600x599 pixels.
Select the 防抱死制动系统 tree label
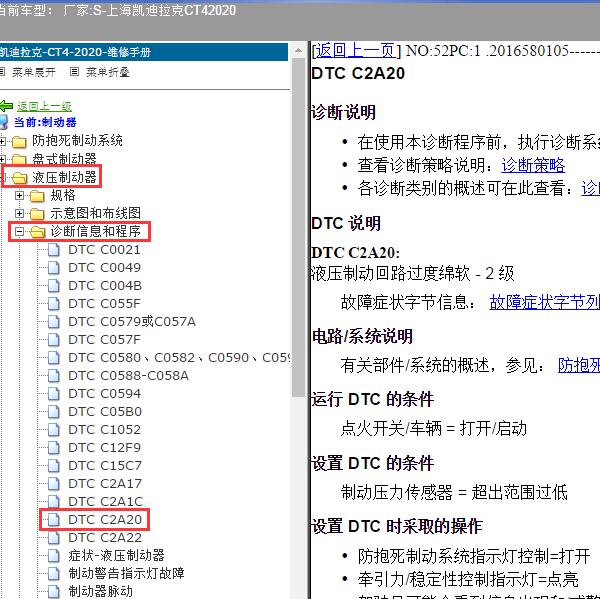pyautogui.click(x=77, y=140)
